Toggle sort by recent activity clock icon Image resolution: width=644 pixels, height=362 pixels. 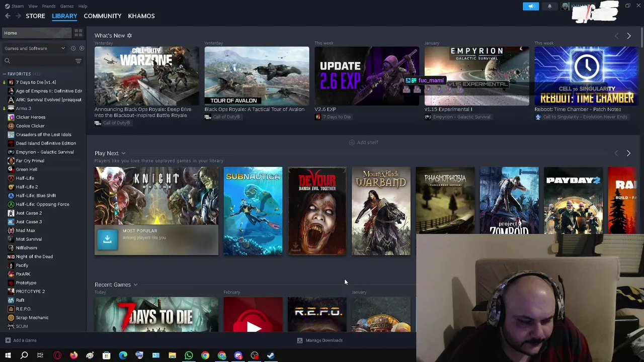pyautogui.click(x=73, y=48)
